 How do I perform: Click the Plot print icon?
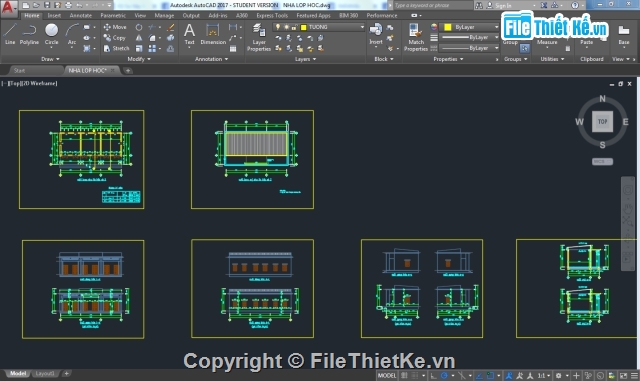tap(68, 5)
